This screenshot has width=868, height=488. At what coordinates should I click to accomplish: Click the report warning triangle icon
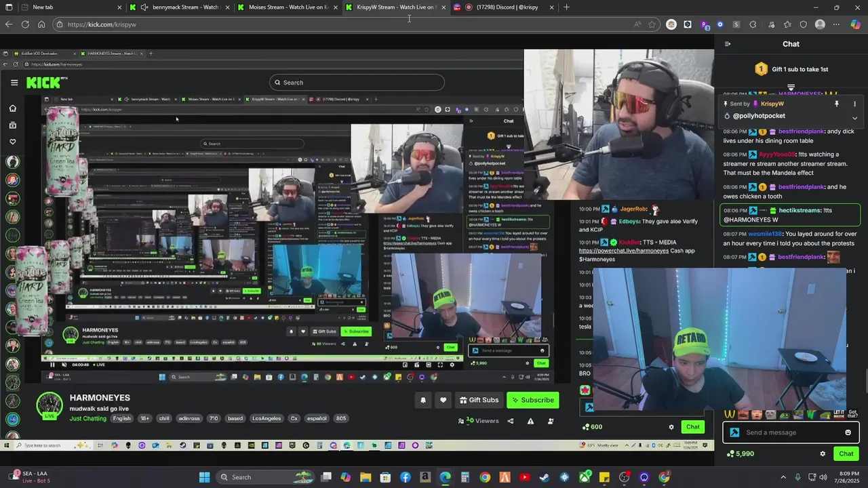coord(530,421)
